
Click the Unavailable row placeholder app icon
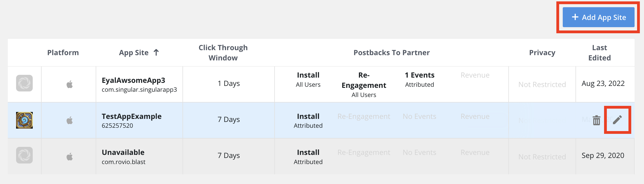pos(24,155)
